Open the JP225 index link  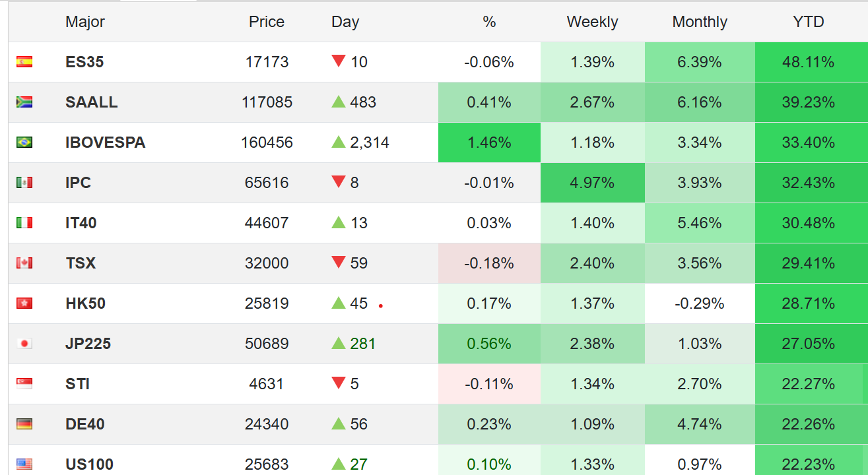pos(88,344)
